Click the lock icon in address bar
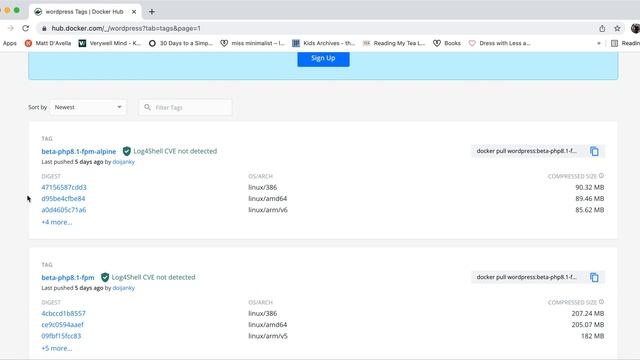640x360 pixels. click(x=44, y=28)
